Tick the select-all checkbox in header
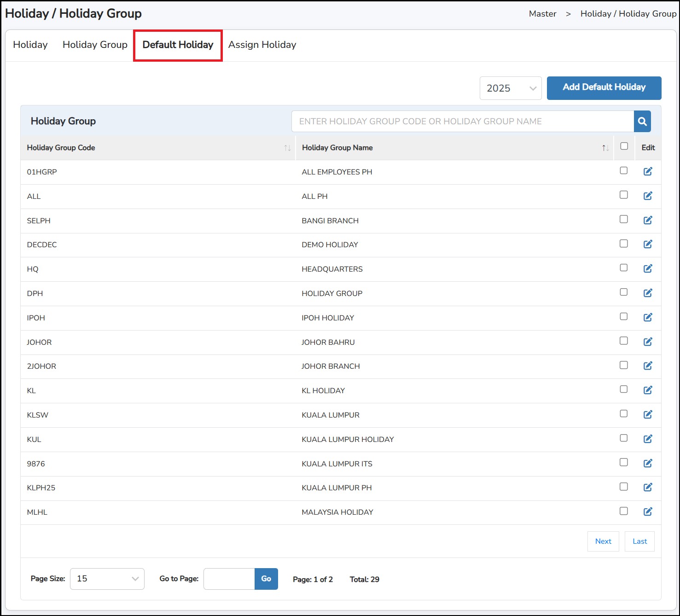Viewport: 680px width, 616px height. pyautogui.click(x=624, y=146)
